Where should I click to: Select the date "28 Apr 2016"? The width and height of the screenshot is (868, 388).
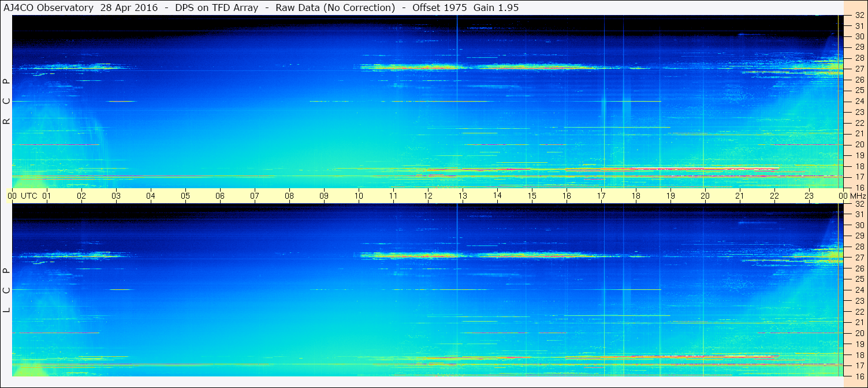[128, 8]
